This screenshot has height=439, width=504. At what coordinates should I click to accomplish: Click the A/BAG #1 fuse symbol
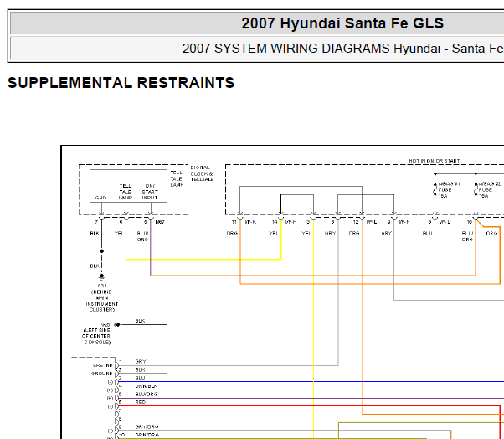click(435, 189)
